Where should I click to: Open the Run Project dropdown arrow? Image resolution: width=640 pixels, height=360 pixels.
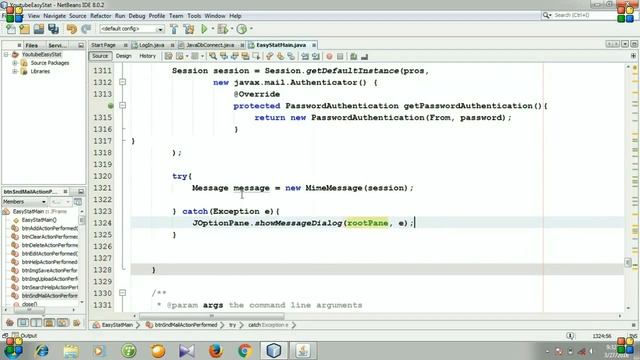[x=212, y=29]
